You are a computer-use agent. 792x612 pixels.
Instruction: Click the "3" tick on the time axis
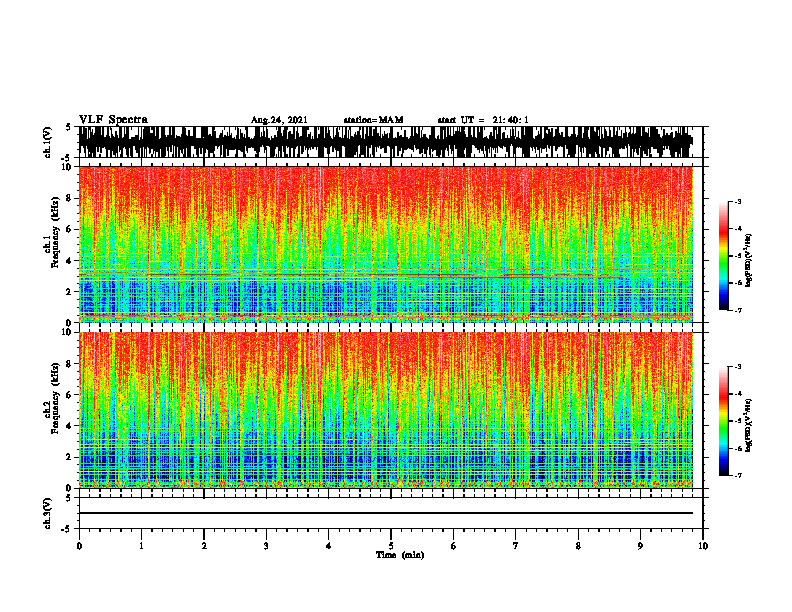point(266,546)
